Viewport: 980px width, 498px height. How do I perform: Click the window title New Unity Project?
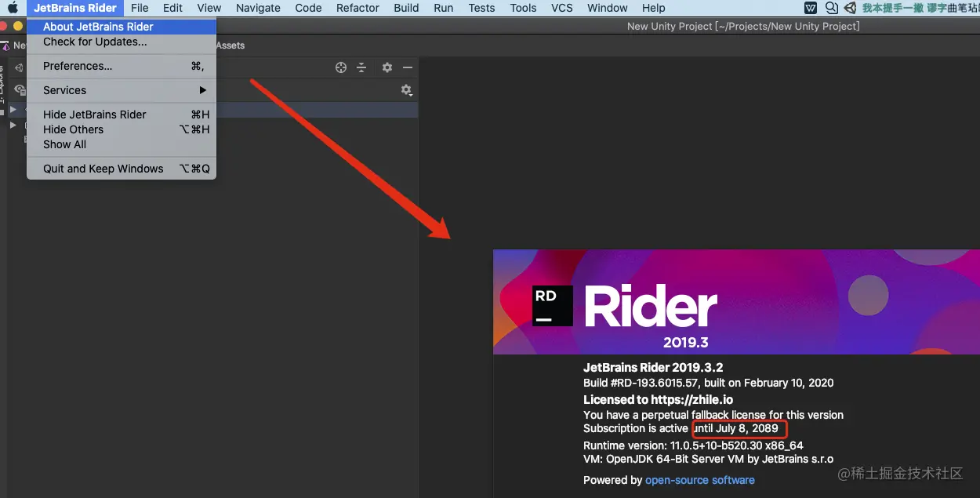pos(743,27)
